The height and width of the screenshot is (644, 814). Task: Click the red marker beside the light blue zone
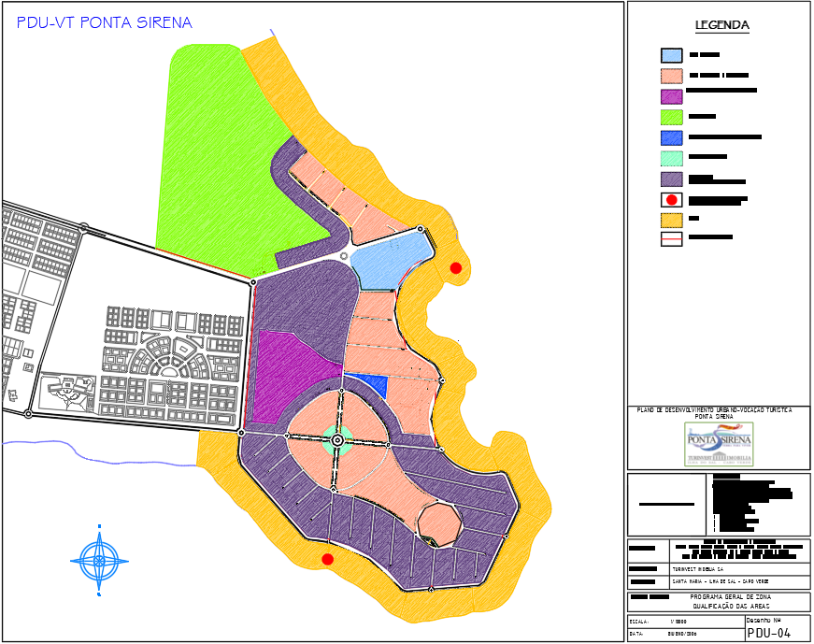click(x=455, y=268)
